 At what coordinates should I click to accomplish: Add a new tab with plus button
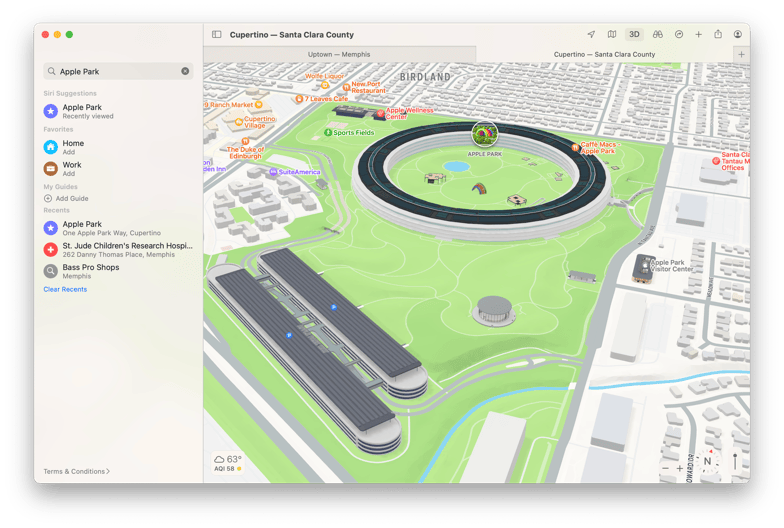pyautogui.click(x=742, y=54)
